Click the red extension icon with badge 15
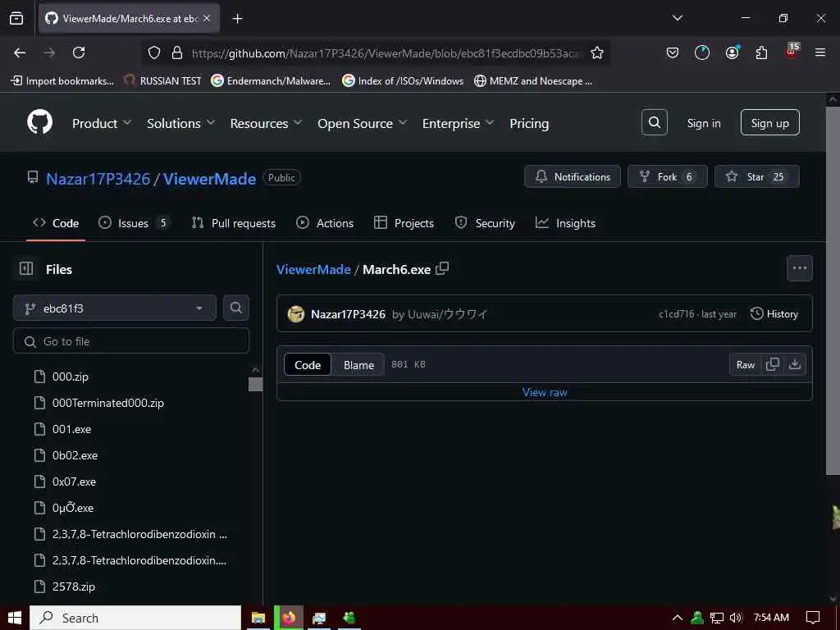 pos(792,51)
